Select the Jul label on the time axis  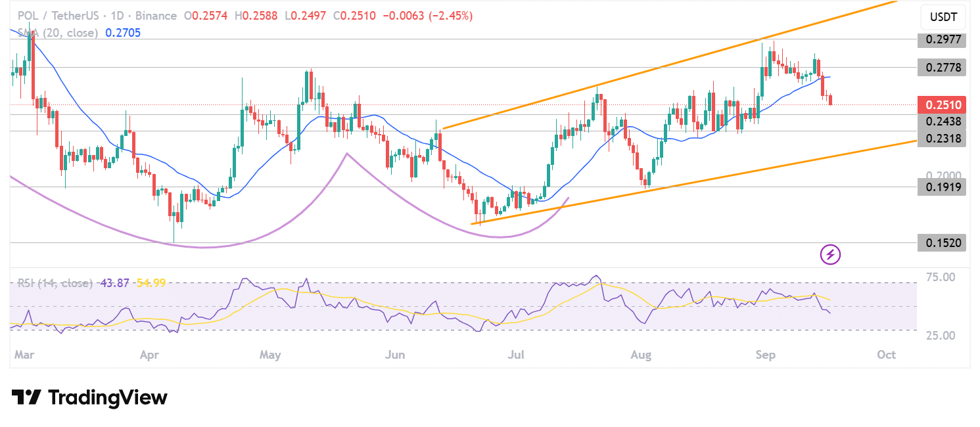pos(517,355)
